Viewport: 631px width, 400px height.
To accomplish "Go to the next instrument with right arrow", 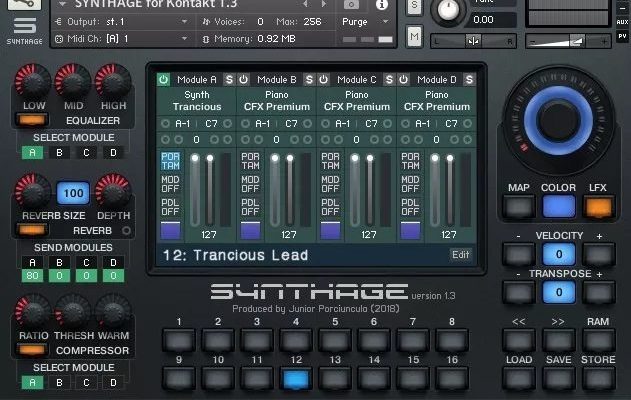I will pyautogui.click(x=323, y=5).
